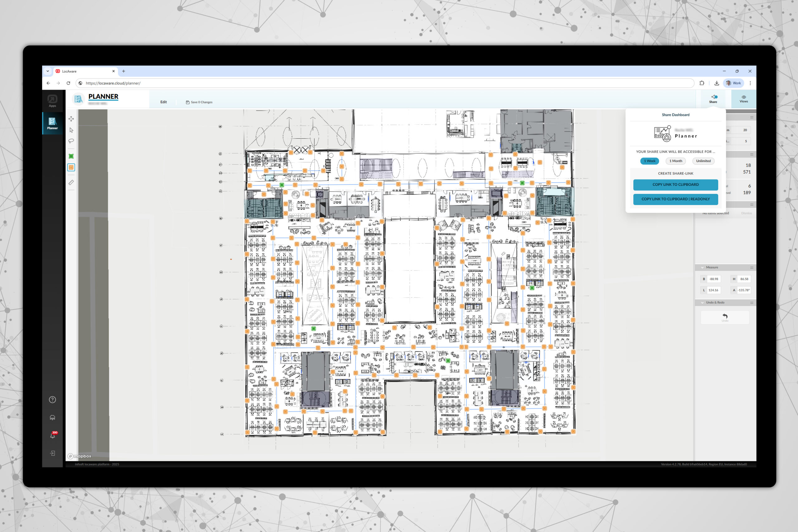Open the Help question mark icon

(x=52, y=399)
